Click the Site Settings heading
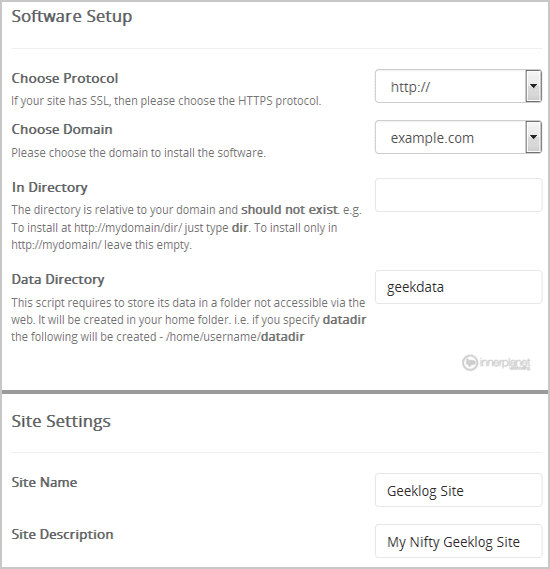Screen dimensions: 550x569 pos(61,422)
